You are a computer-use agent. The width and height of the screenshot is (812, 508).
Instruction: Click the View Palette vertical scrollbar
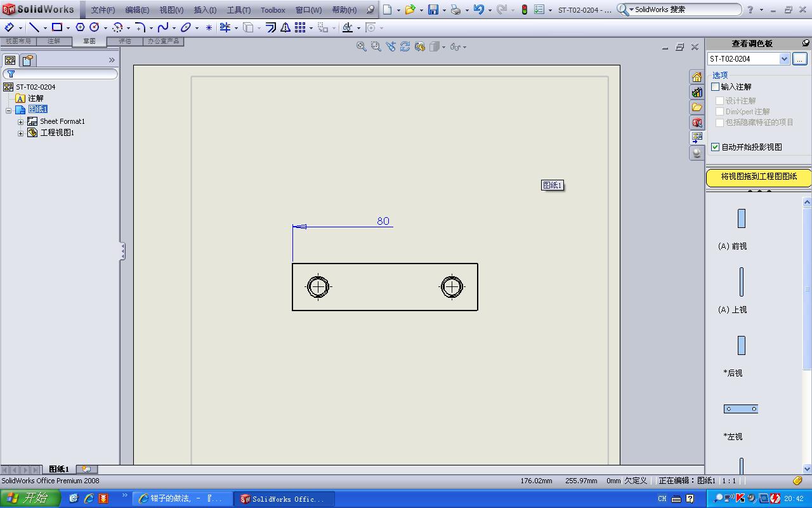coord(807,335)
